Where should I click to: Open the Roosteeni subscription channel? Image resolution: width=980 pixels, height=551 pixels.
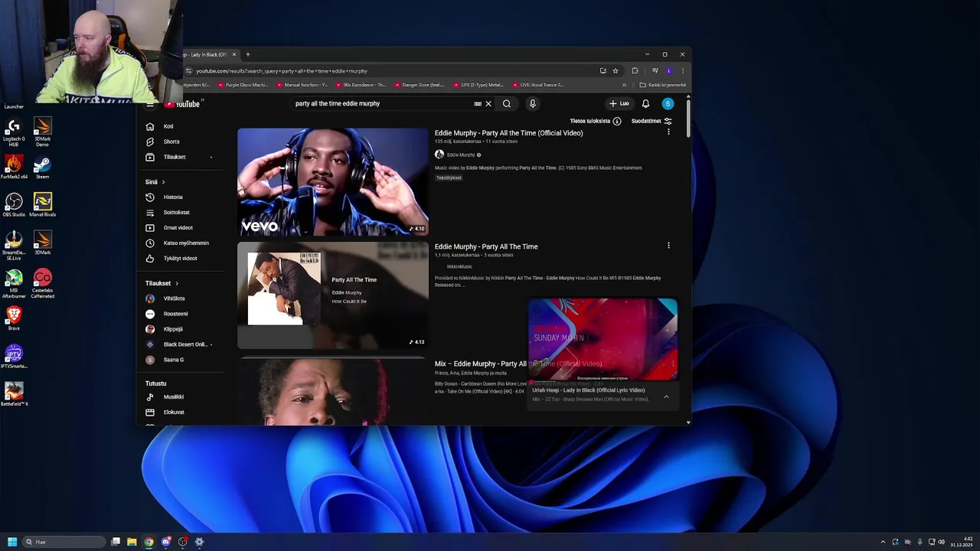coord(181,314)
